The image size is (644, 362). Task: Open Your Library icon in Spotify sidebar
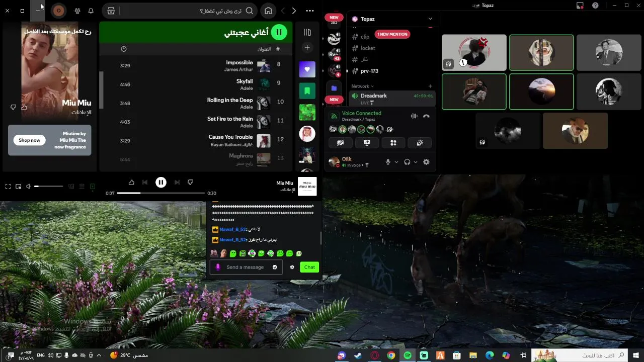click(307, 32)
